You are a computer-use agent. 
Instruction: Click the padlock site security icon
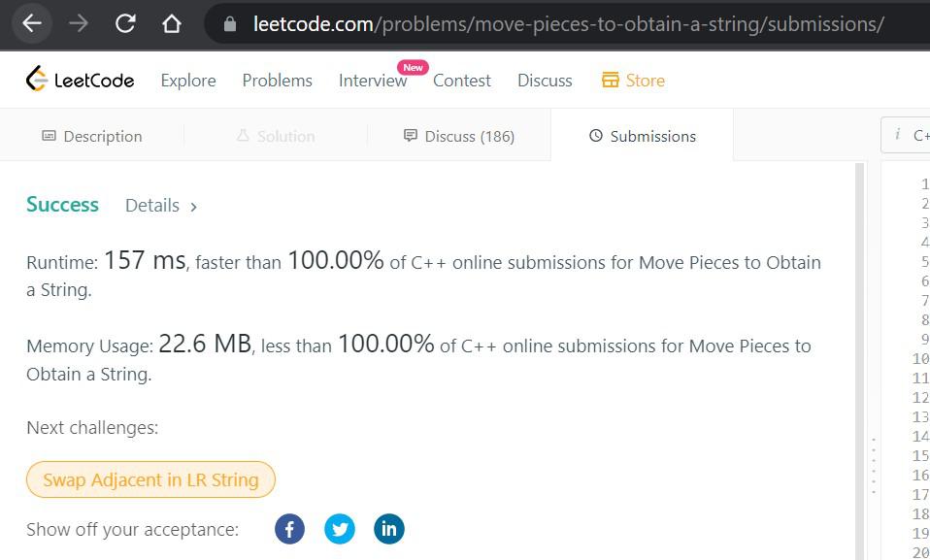point(230,23)
